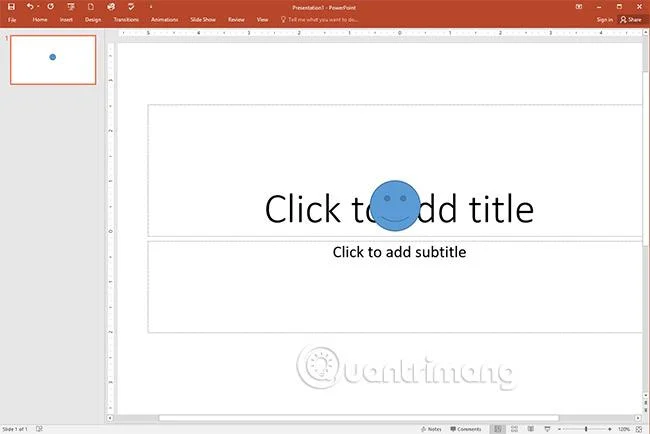Open the Design ribbon tab
Viewport: 650px width, 434px height.
[93, 19]
